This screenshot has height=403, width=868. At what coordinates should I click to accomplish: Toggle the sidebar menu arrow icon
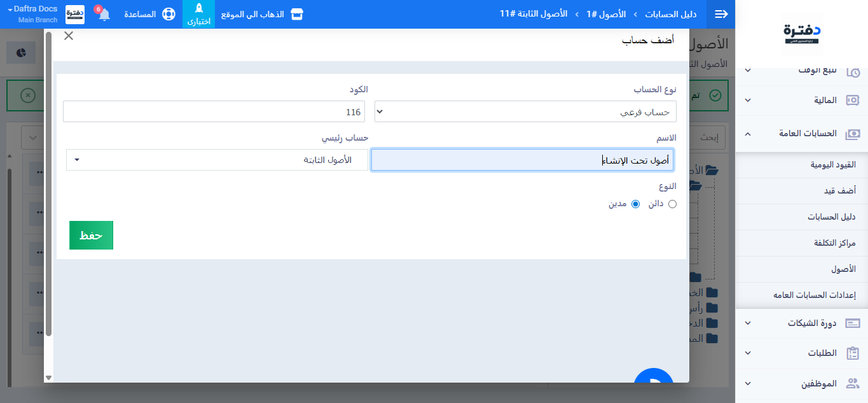[x=721, y=14]
